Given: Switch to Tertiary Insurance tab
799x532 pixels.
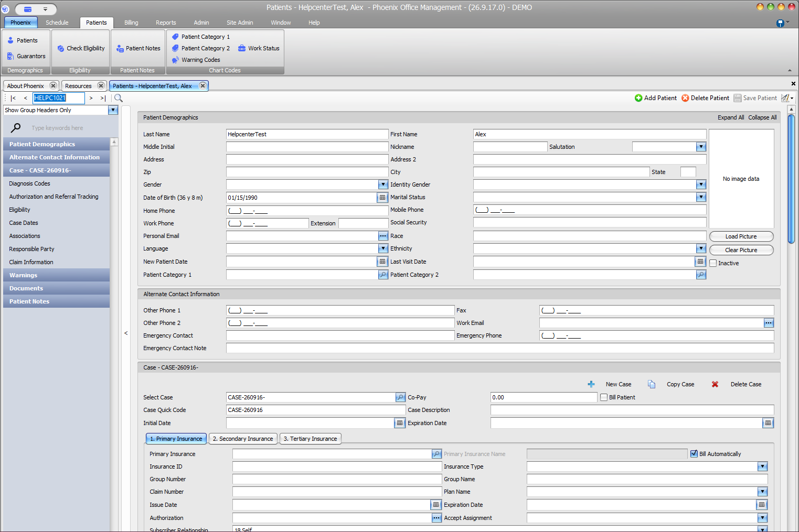Looking at the screenshot, I should click(311, 439).
